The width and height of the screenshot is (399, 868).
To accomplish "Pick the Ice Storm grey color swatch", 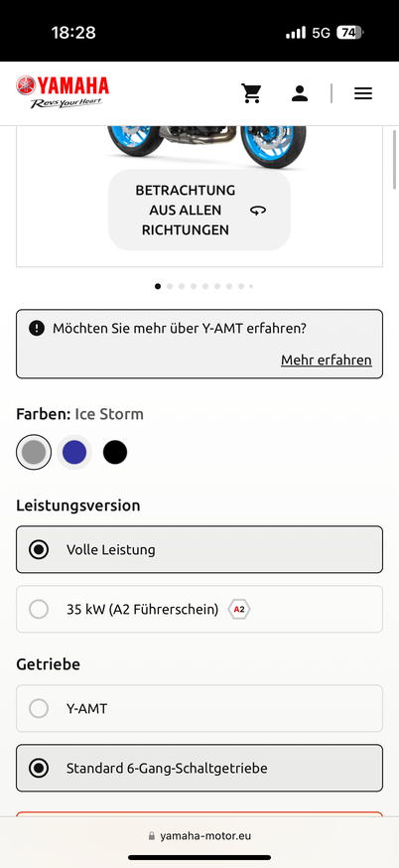I will pos(34,452).
